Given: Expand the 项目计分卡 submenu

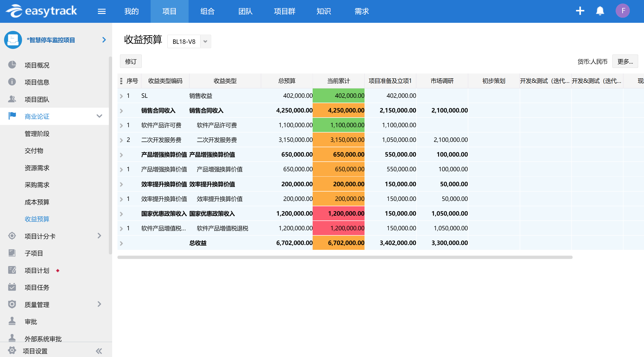Looking at the screenshot, I should (x=99, y=236).
